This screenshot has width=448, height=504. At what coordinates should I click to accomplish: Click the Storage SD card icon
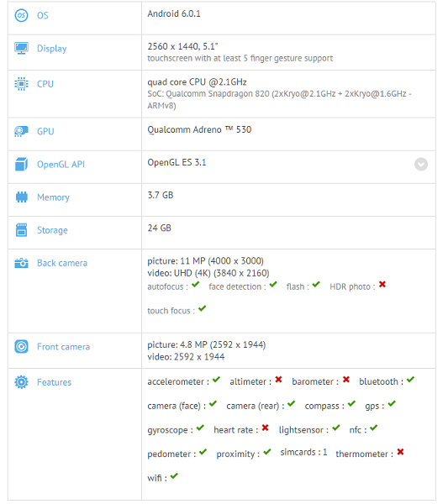tap(21, 230)
